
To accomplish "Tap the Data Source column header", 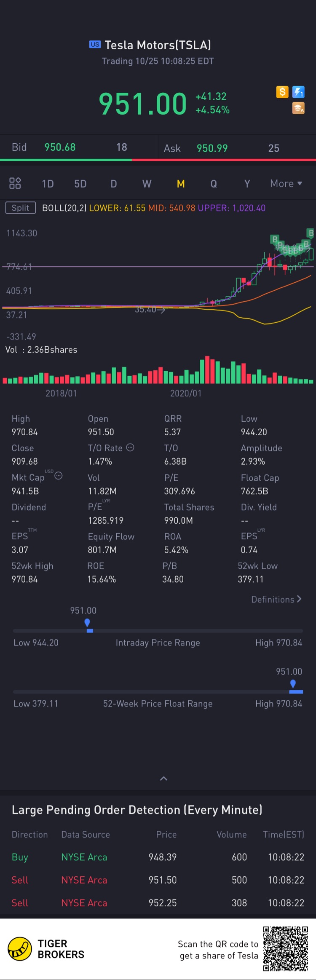I will click(86, 834).
